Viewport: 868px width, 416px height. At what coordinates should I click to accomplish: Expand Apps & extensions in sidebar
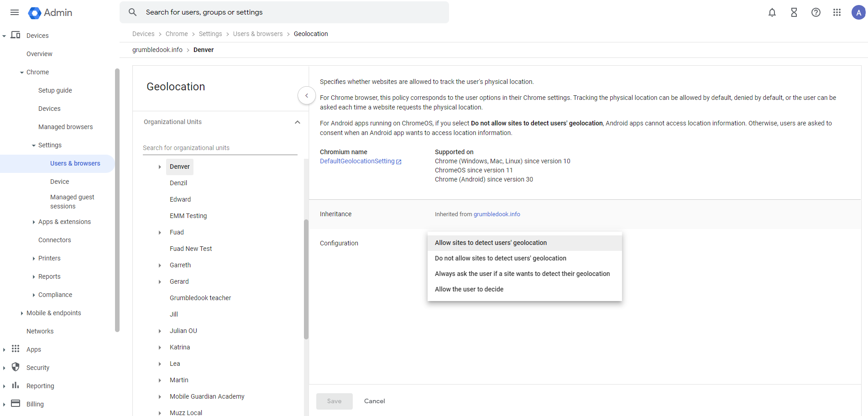tap(34, 222)
